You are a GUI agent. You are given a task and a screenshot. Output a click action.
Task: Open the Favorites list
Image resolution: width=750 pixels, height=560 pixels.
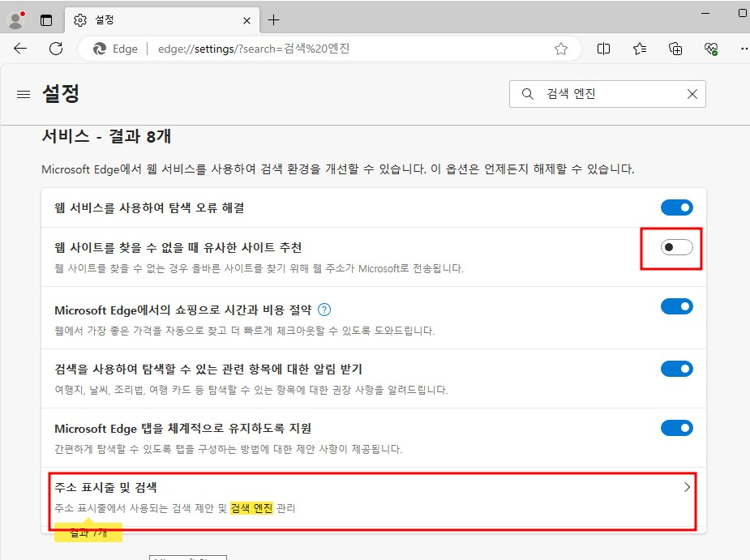pyautogui.click(x=640, y=49)
